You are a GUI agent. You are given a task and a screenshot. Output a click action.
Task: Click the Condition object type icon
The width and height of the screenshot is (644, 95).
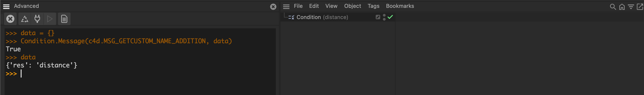click(291, 17)
